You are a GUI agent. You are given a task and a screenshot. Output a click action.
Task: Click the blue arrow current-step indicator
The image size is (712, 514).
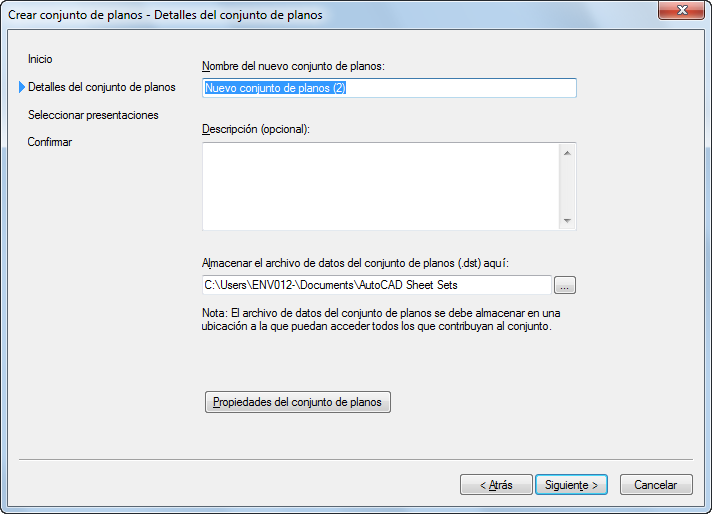tap(21, 88)
